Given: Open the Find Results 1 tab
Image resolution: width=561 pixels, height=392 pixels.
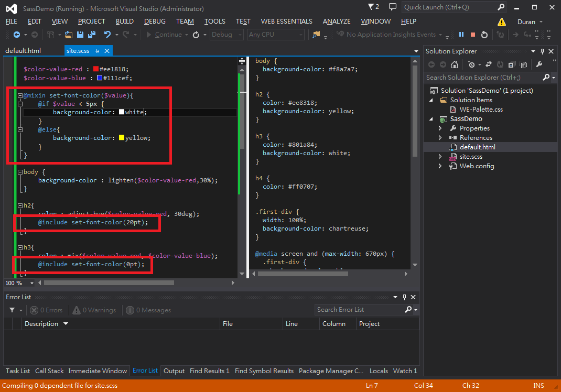Looking at the screenshot, I should (210, 371).
